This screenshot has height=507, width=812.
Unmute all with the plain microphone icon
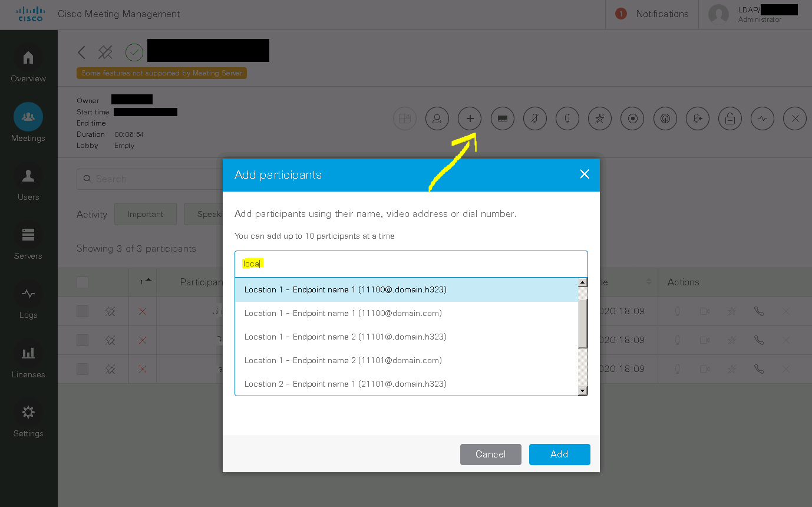567,118
